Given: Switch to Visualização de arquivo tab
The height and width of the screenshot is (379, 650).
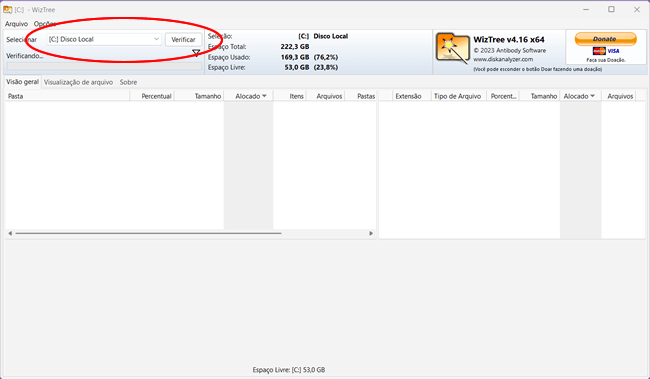Looking at the screenshot, I should (78, 82).
